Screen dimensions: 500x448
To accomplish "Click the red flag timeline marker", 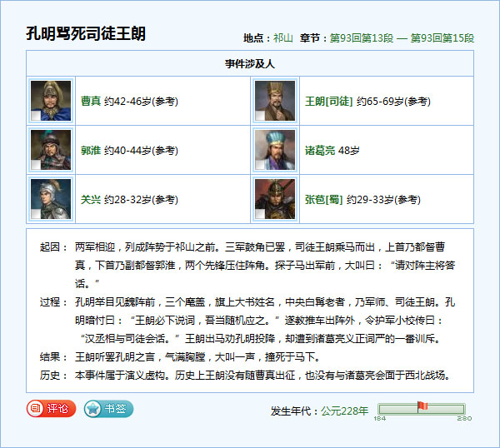I will coord(422,406).
